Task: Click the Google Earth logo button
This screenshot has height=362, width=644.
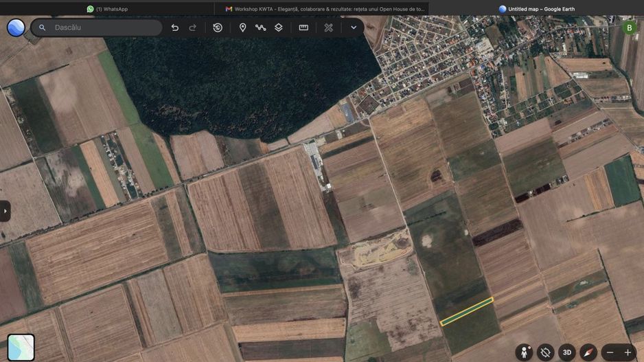Action: (x=16, y=27)
